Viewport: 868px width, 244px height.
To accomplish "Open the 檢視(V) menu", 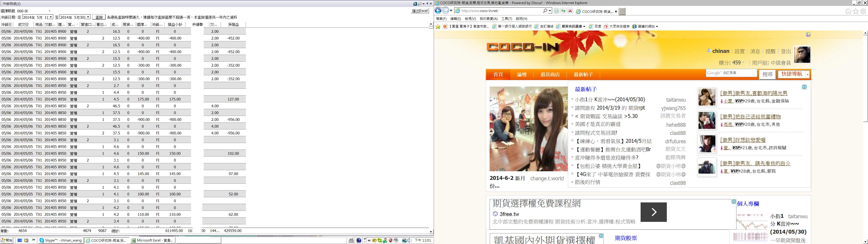I will [470, 19].
